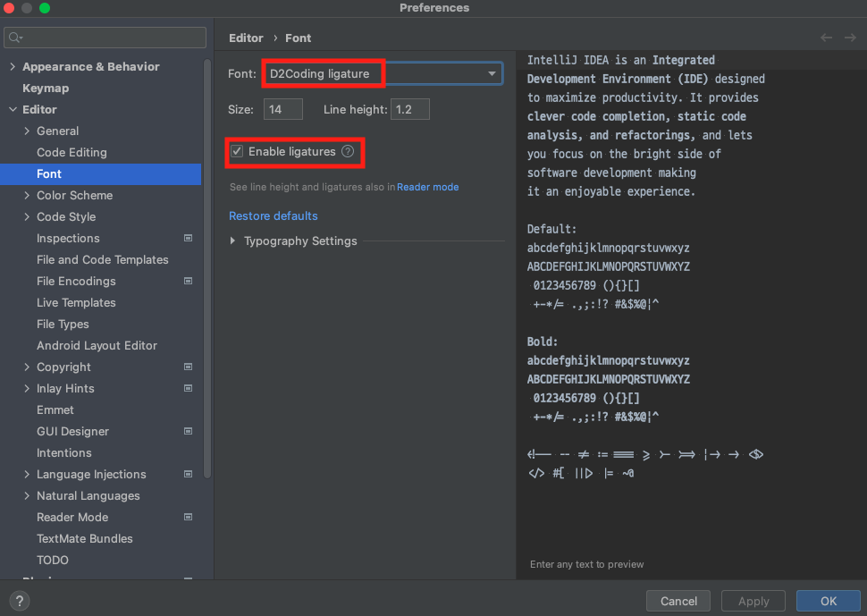Click the font Size field
867x616 pixels.
283,109
